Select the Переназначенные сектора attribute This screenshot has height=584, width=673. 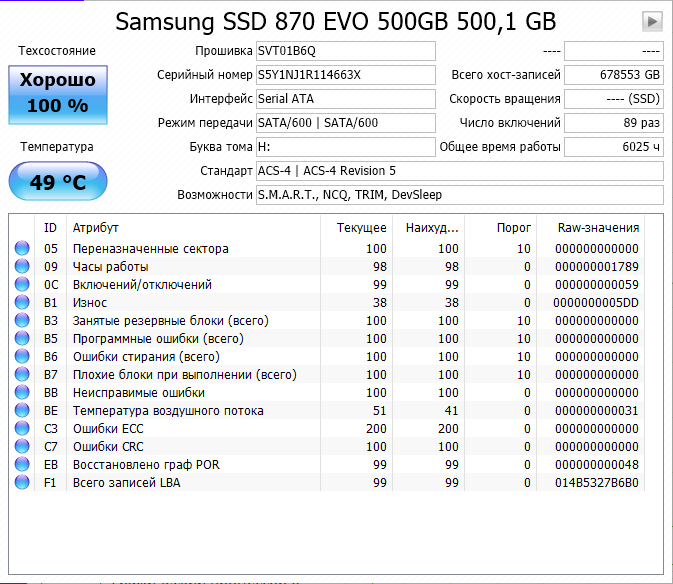(x=151, y=248)
